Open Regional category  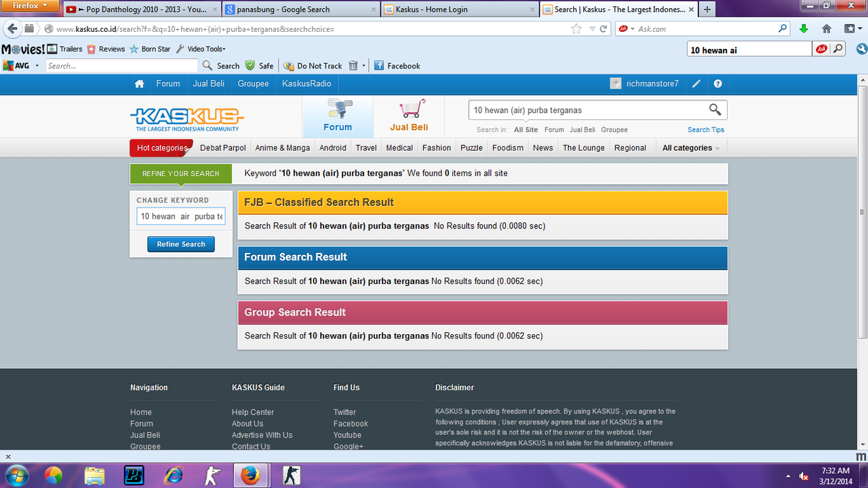click(630, 148)
